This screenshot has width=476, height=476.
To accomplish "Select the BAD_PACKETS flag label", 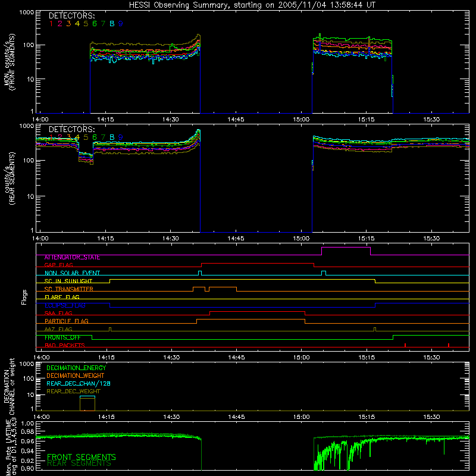I will point(65,346).
